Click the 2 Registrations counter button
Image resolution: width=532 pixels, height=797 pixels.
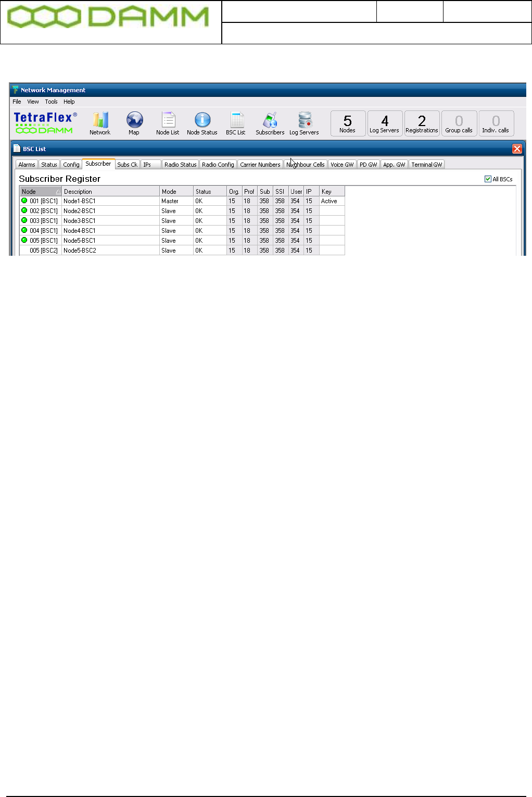422,123
